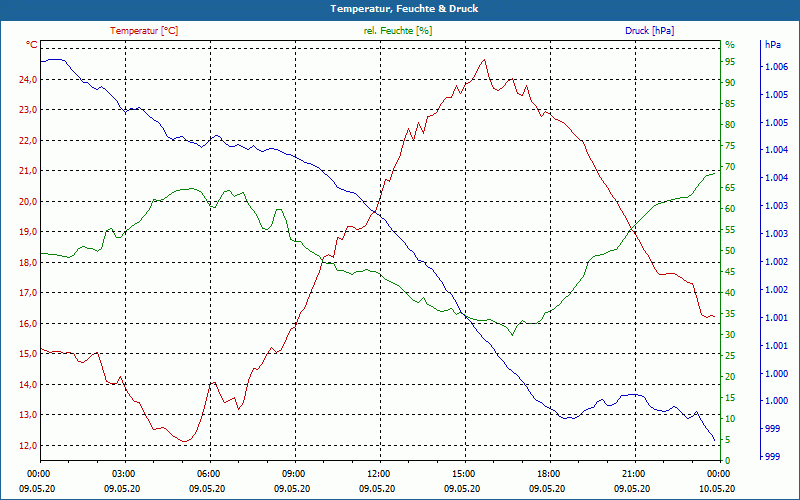This screenshot has width=800, height=500.
Task: Click the green "50" humidity axis tick
Action: 730,251
